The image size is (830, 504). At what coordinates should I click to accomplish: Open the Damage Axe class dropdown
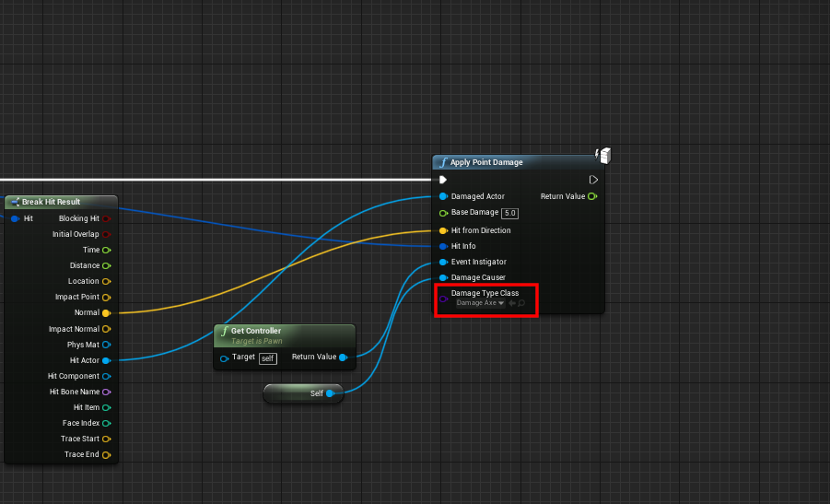click(x=480, y=303)
